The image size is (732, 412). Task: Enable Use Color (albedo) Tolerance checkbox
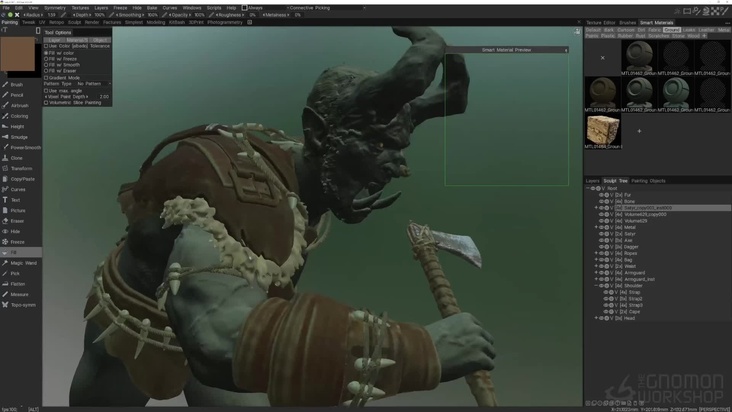[x=46, y=46]
